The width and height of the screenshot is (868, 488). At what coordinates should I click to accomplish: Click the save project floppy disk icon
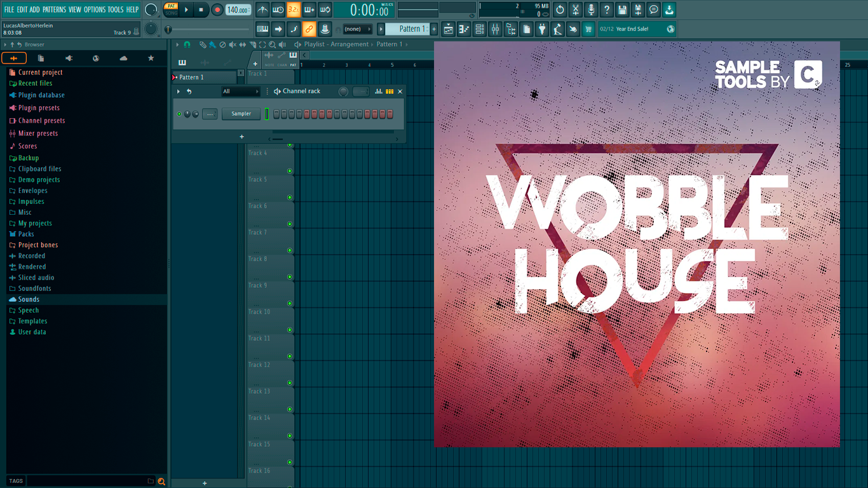point(622,10)
